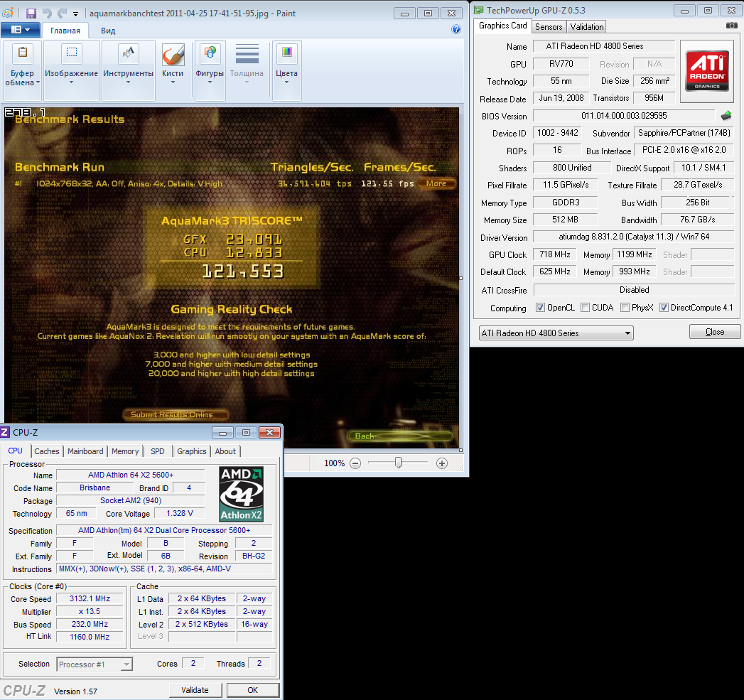Toggle the DirectCompute 4.1 checkbox
This screenshot has width=744, height=700.
pos(664,308)
